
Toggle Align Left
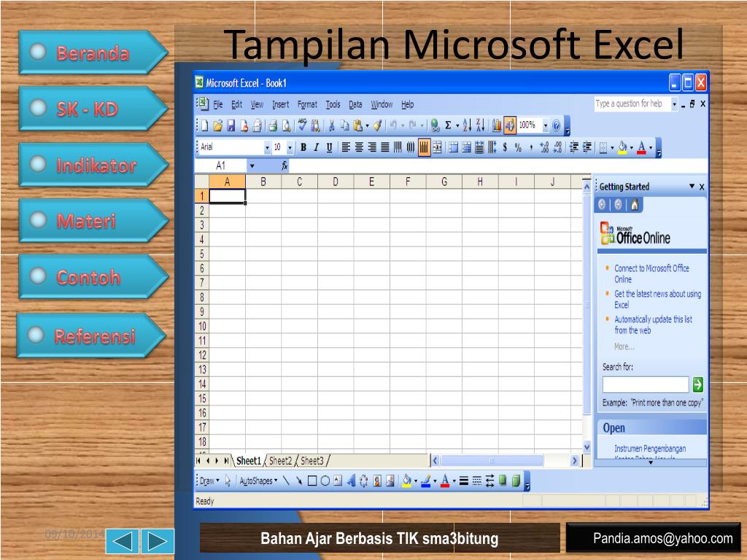[x=346, y=147]
